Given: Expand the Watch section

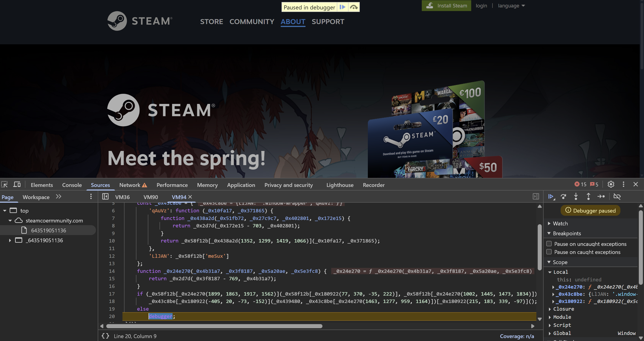Looking at the screenshot, I should [549, 223].
